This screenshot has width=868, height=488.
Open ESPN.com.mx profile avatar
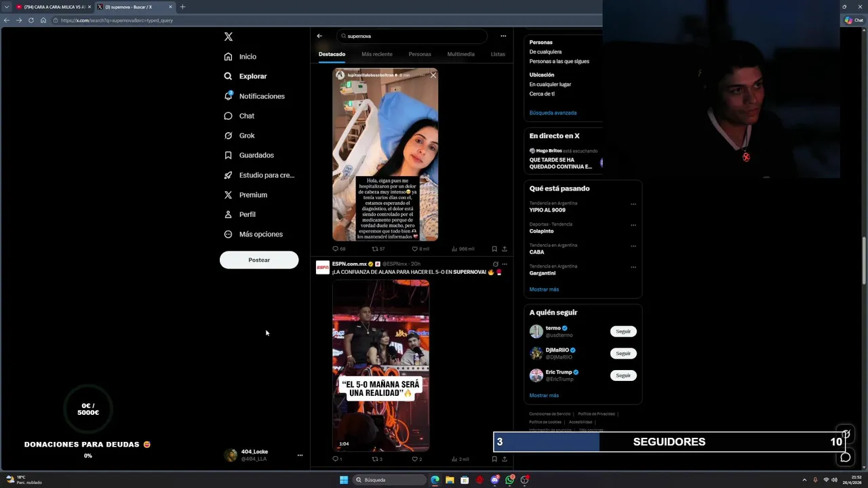323,267
